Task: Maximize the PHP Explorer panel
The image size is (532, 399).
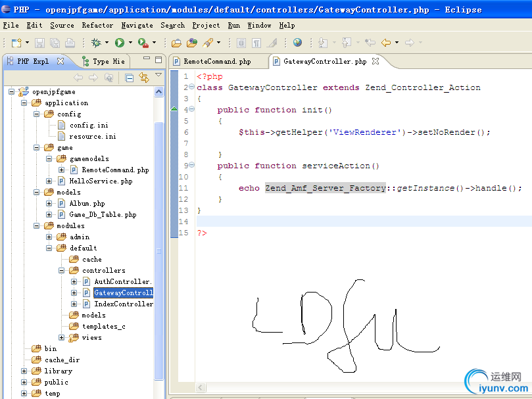Action: pos(158,60)
